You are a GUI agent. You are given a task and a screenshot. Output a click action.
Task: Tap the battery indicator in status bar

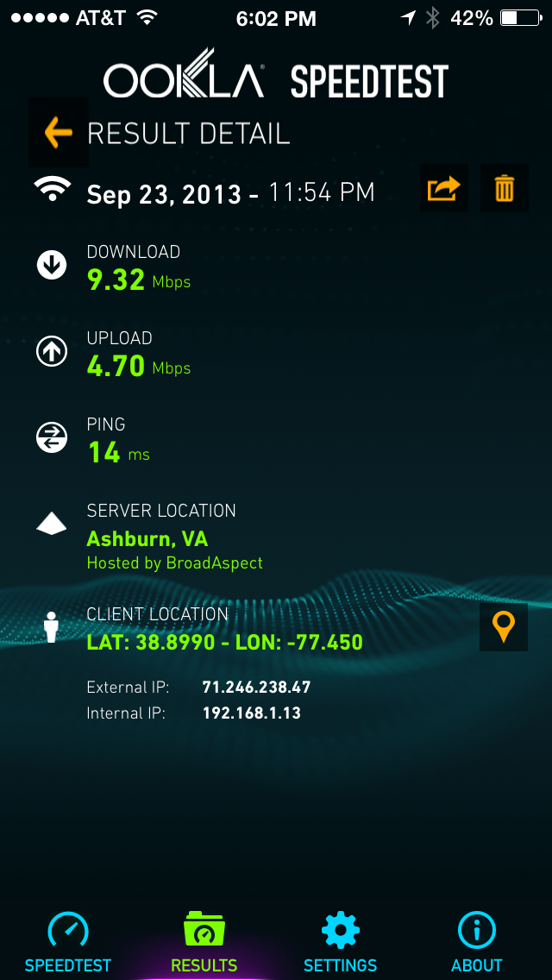coord(520,18)
